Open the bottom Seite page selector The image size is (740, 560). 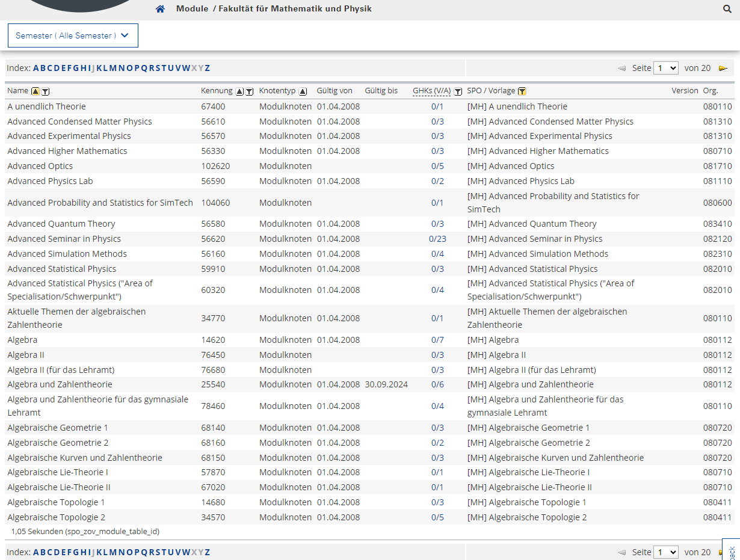(666, 552)
